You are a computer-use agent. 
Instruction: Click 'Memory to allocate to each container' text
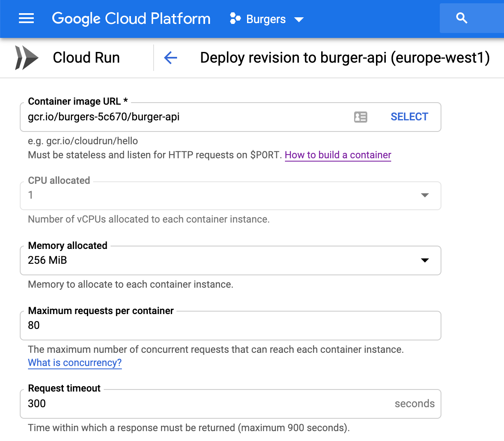point(131,284)
